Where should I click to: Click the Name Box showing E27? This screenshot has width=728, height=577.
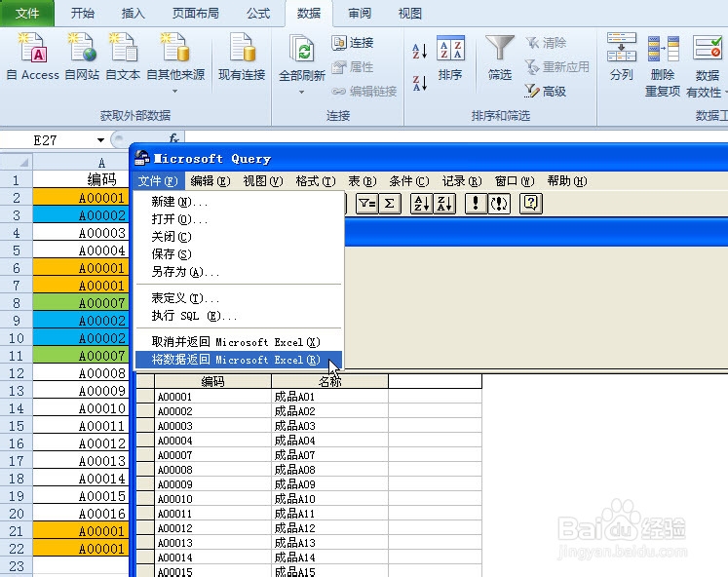[x=47, y=140]
